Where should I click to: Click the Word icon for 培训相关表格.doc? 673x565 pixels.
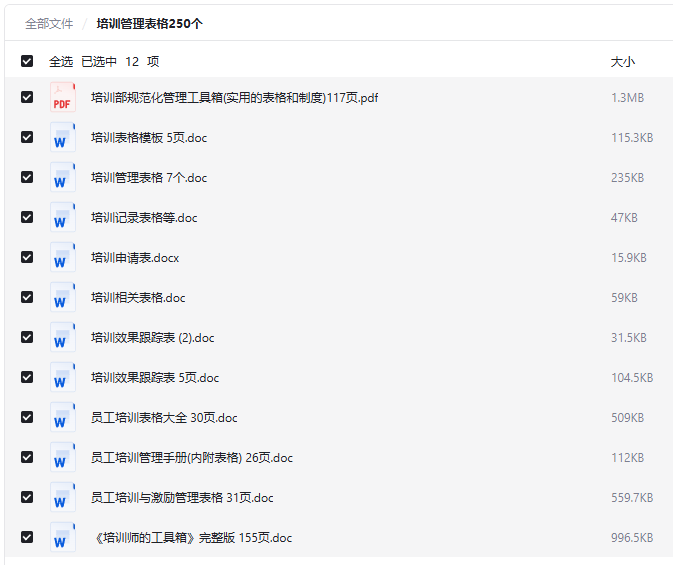tap(63, 297)
